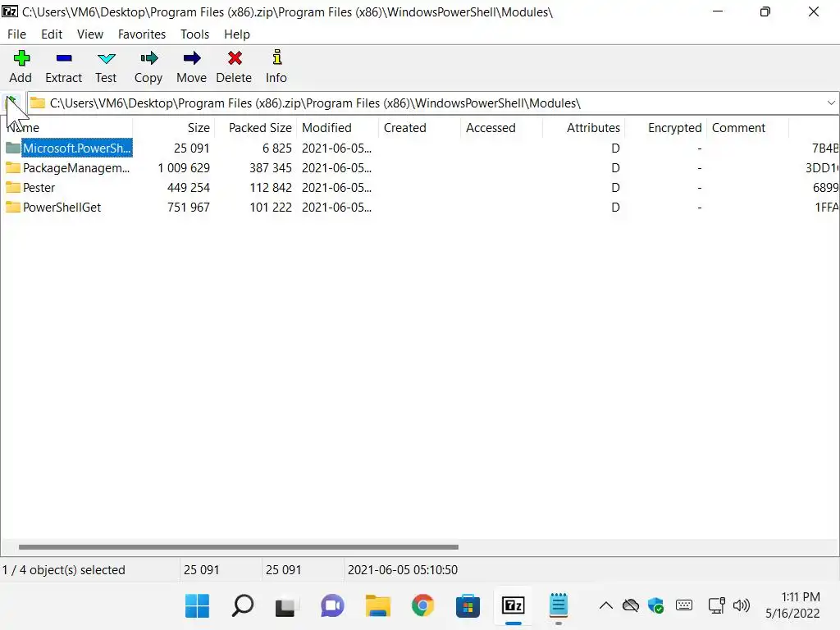Click size value 1 009 629
The image size is (840, 630).
pyautogui.click(x=184, y=167)
